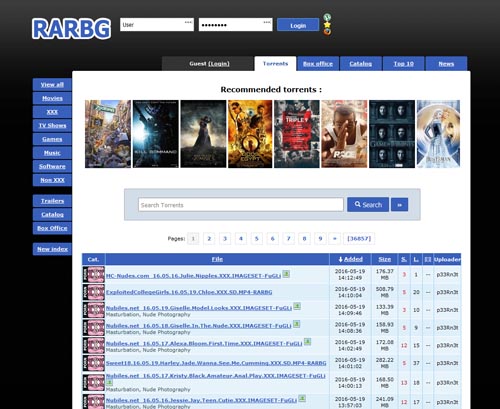
Task: Open the Music category
Action: tap(52, 153)
